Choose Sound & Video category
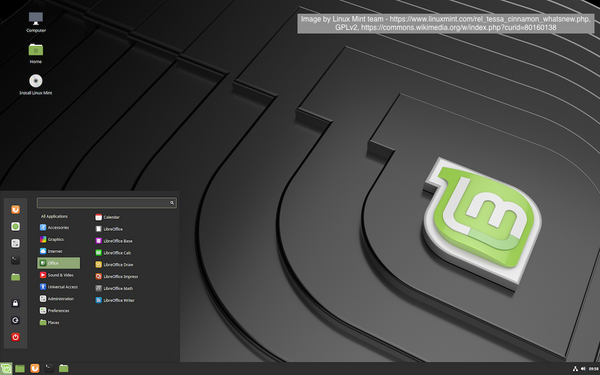 pos(57,275)
